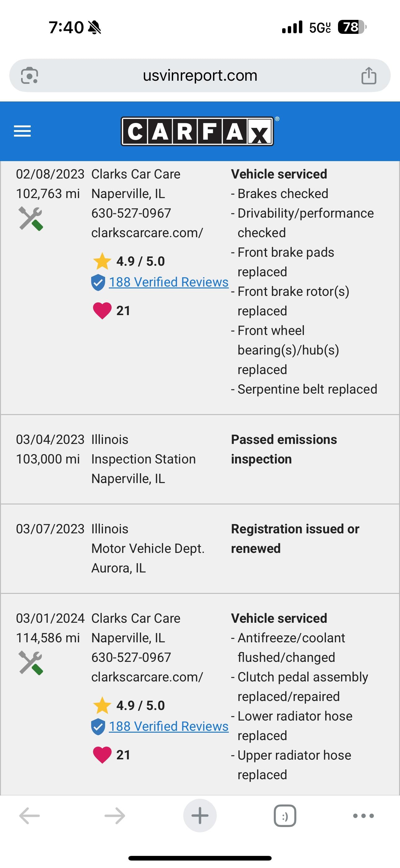The height and width of the screenshot is (868, 400).
Task: Tap the share icon next to the URL
Action: tap(369, 75)
